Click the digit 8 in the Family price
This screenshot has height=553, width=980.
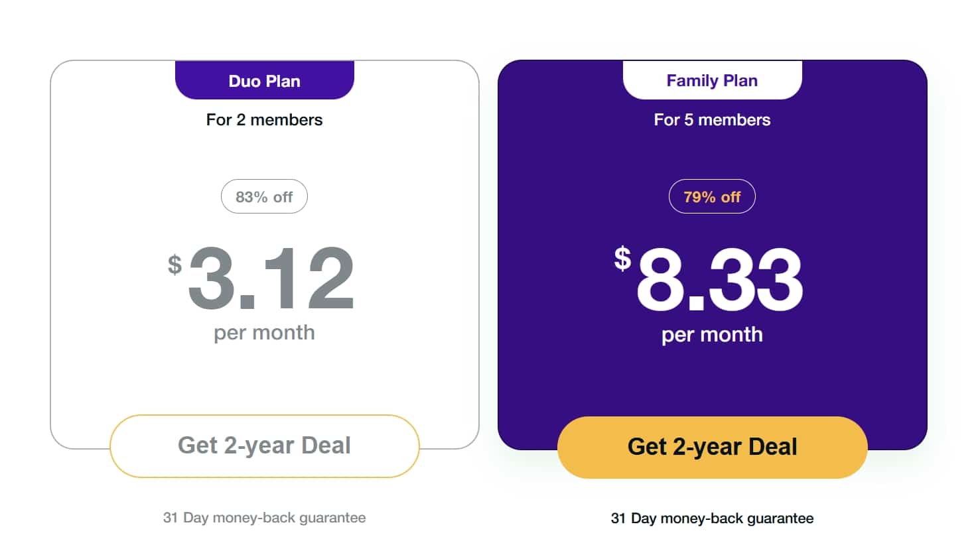pyautogui.click(x=660, y=279)
